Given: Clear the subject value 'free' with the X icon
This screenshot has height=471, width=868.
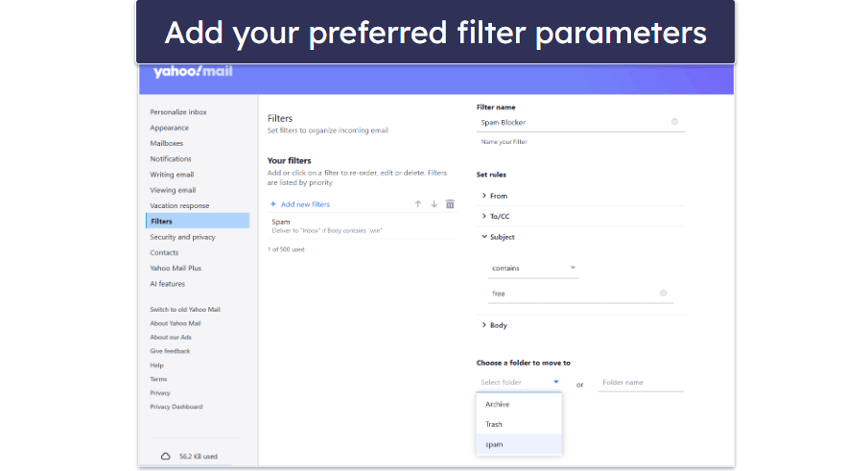Looking at the screenshot, I should coord(663,294).
